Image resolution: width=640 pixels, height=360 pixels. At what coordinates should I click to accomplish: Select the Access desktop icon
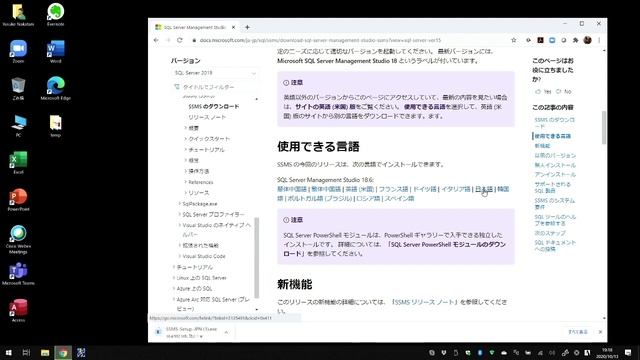(18, 311)
